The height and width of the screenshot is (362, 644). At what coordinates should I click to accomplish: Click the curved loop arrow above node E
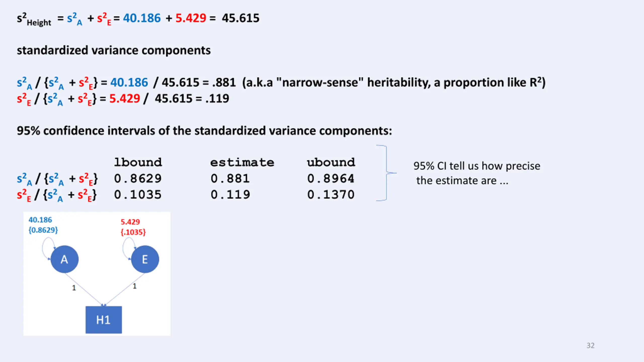[x=129, y=248]
